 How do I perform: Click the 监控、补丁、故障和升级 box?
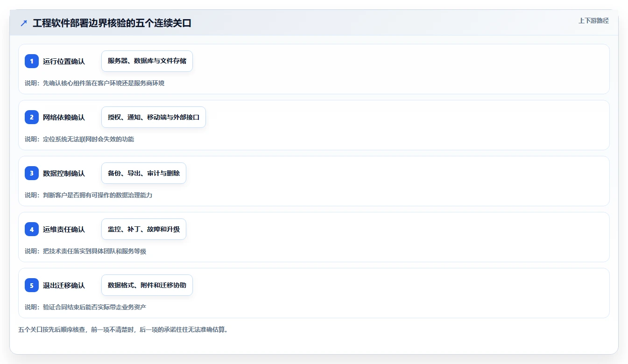(144, 229)
